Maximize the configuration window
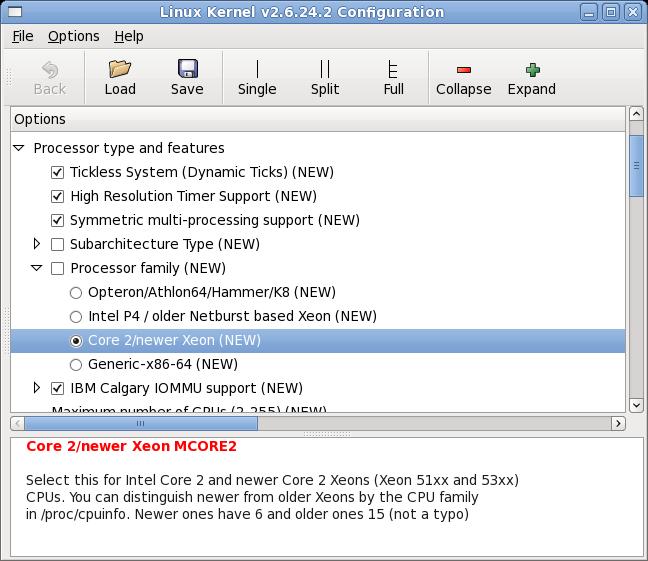Viewport: 648px width, 561px height. pyautogui.click(x=611, y=12)
